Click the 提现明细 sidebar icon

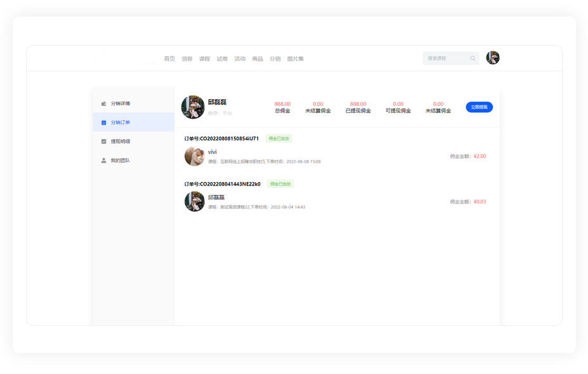click(104, 142)
